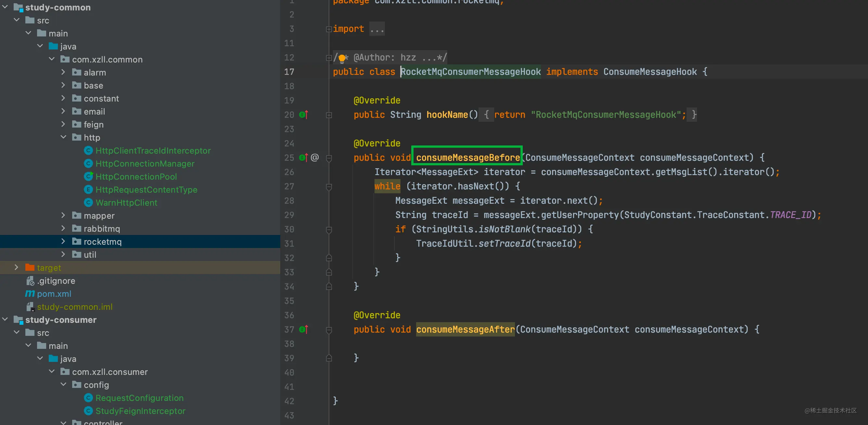Click the override gutter icon on line 37
Viewport: 868px width, 425px height.
coord(303,329)
